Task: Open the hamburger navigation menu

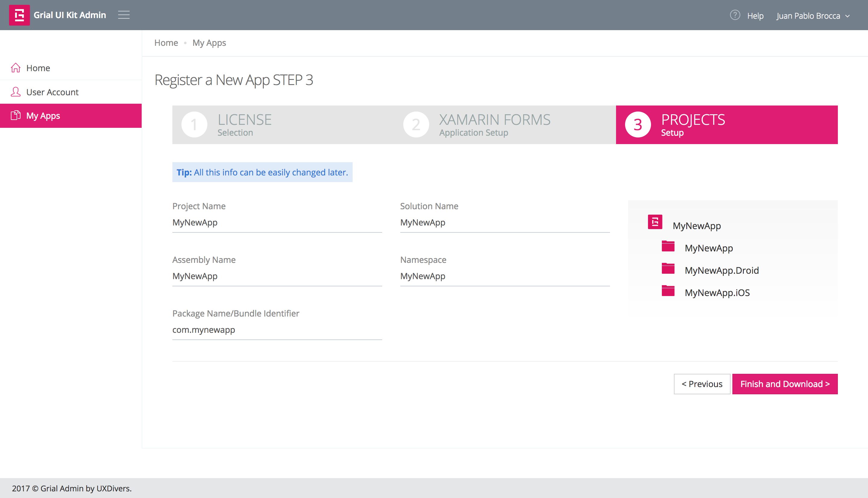Action: (124, 15)
